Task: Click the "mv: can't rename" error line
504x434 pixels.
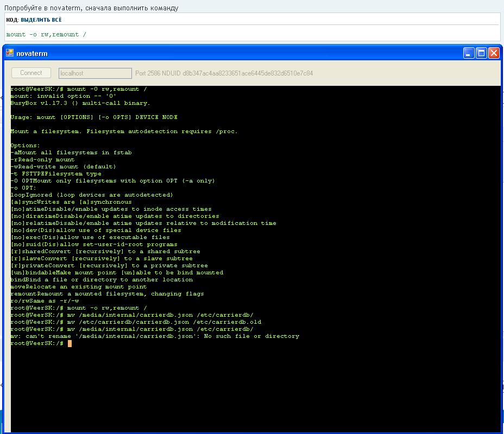Action: 155,336
